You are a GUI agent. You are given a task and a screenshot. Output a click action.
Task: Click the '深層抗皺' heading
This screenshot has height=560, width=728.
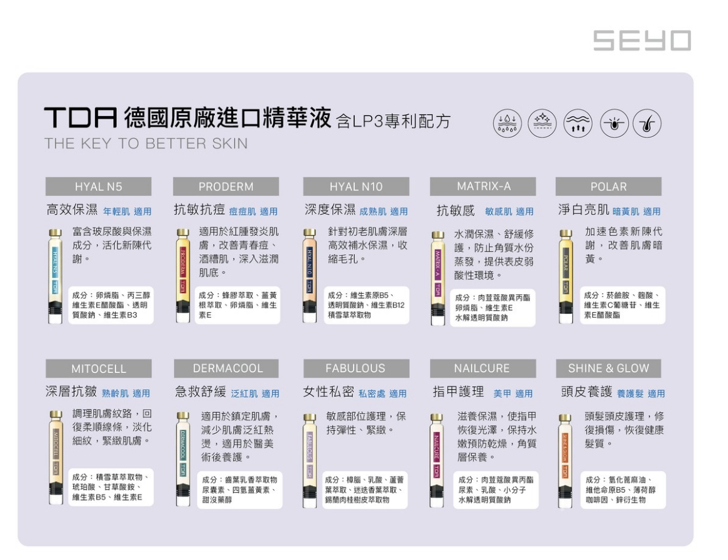coord(71,392)
